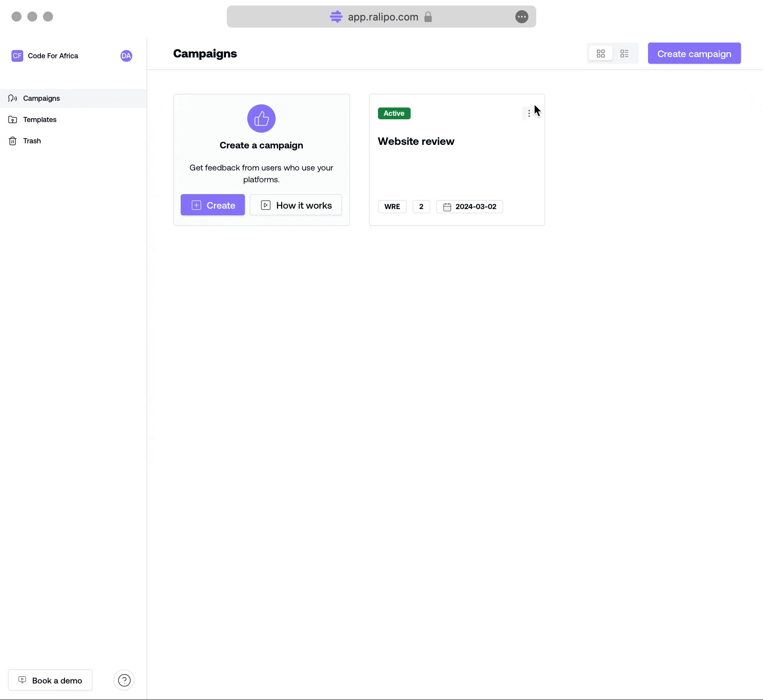
Task: Open the Campaigns sidebar item
Action: [x=41, y=98]
